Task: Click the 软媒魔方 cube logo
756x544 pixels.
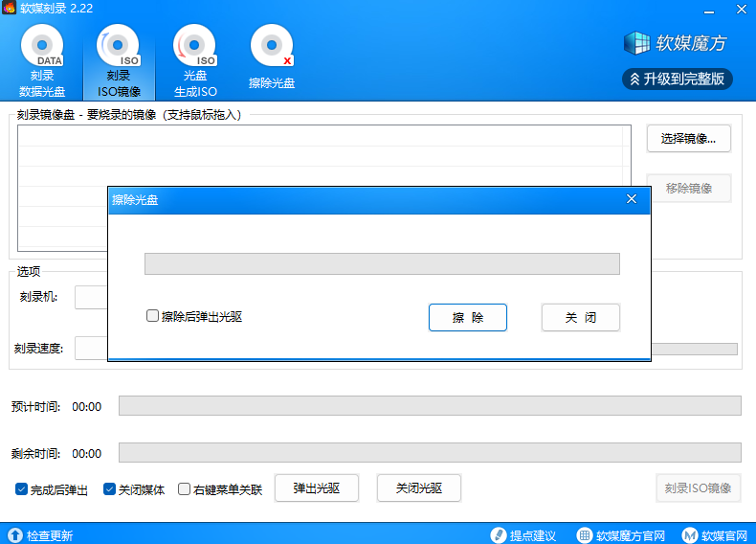Action: coord(636,43)
